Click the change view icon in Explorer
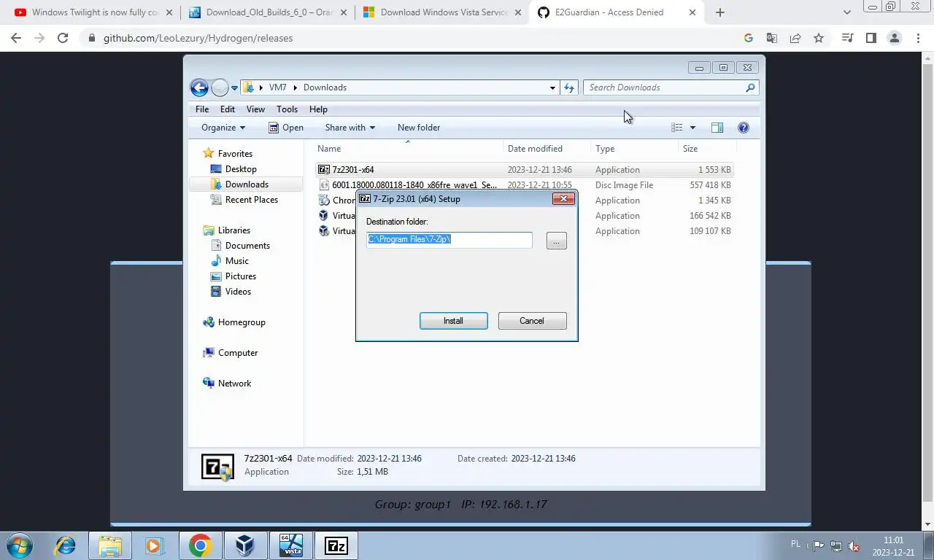The image size is (934, 560). pos(677,128)
